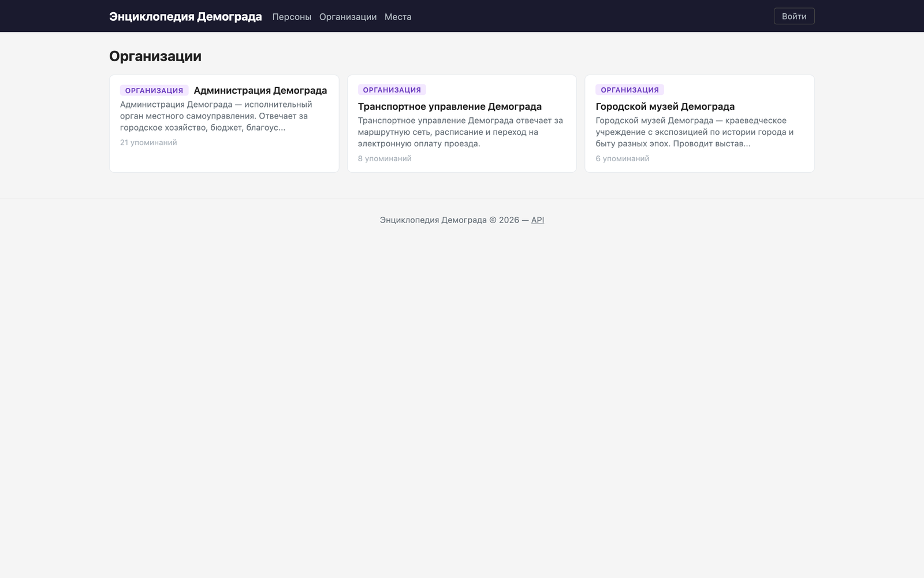Viewport: 924px width, 578px height.
Task: Click the text '21 упоминаний'
Action: point(148,142)
